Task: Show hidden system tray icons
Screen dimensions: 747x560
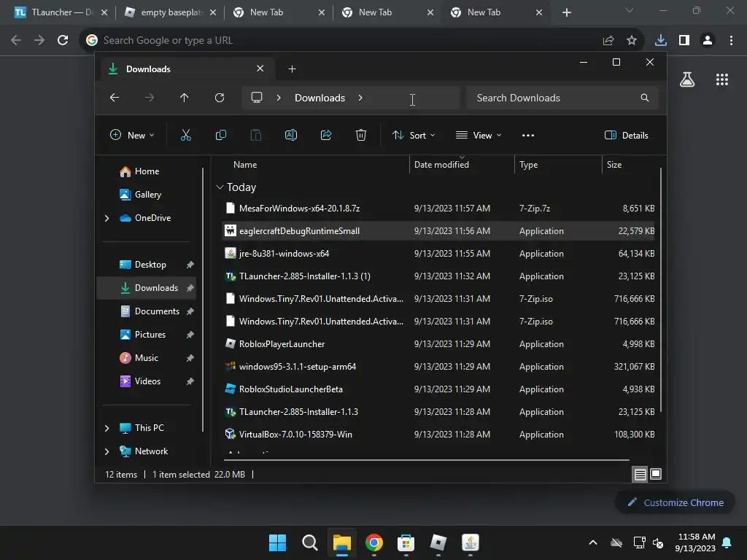Action: tap(593, 542)
